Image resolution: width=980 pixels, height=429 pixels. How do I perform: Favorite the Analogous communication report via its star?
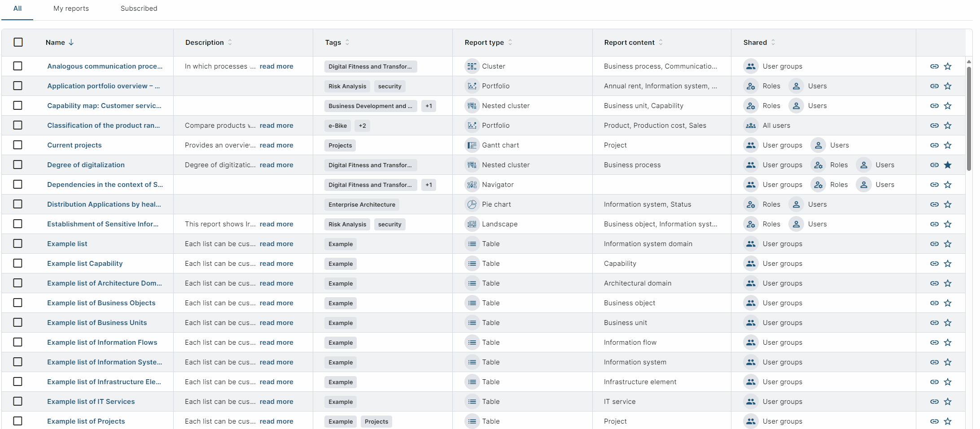tap(948, 66)
